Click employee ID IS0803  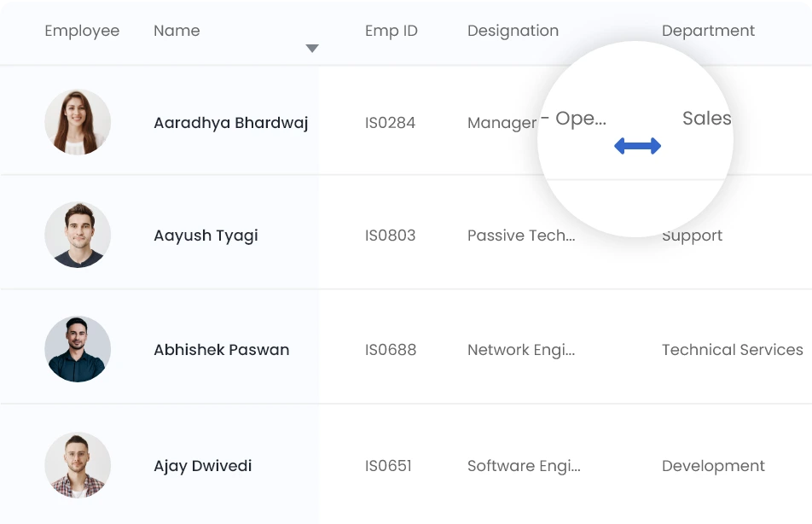pos(390,236)
